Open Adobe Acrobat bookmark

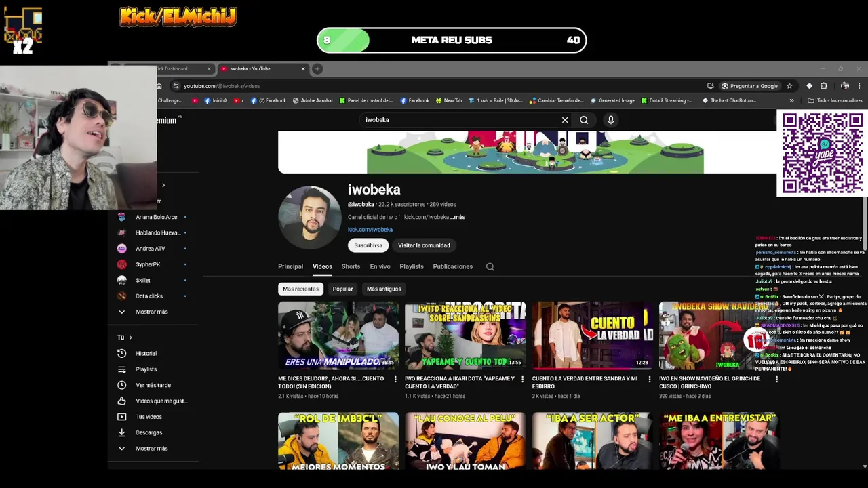point(313,100)
